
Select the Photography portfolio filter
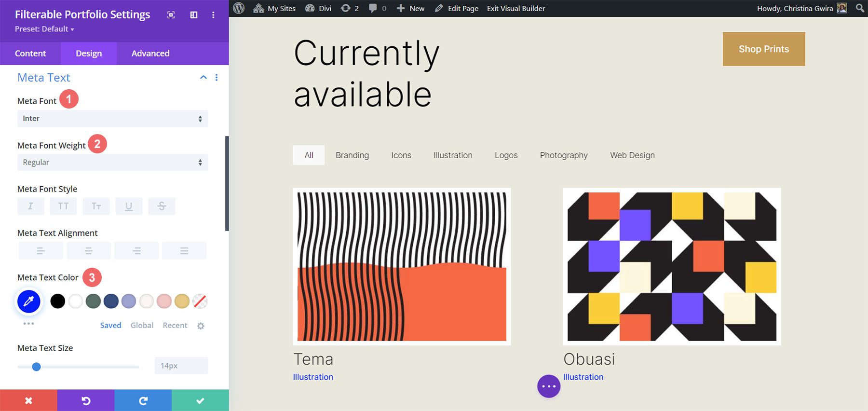[563, 155]
